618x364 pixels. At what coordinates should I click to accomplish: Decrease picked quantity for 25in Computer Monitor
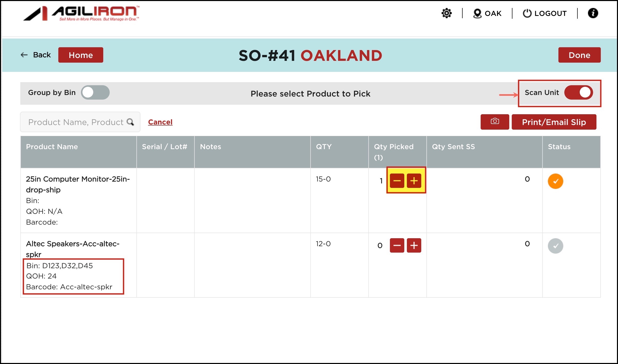(x=397, y=181)
